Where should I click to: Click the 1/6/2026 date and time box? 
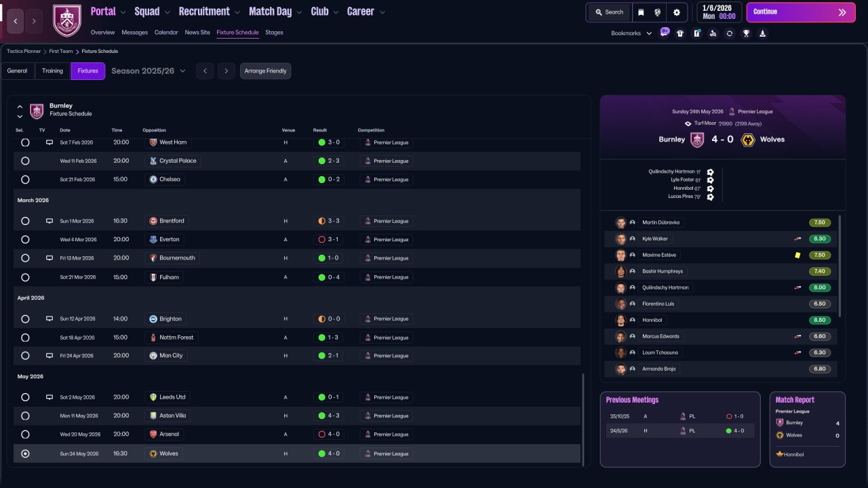[719, 12]
